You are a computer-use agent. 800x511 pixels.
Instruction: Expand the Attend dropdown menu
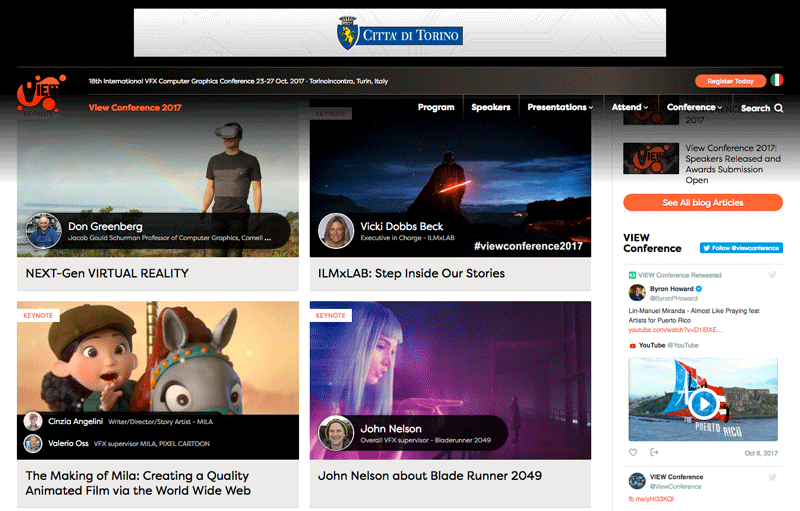tap(630, 107)
